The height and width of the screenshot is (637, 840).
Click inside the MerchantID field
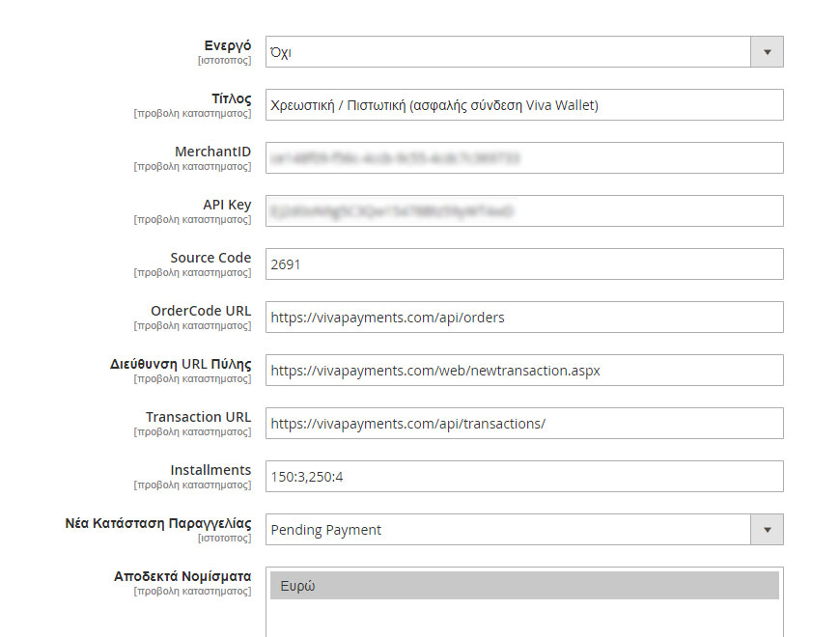point(524,157)
